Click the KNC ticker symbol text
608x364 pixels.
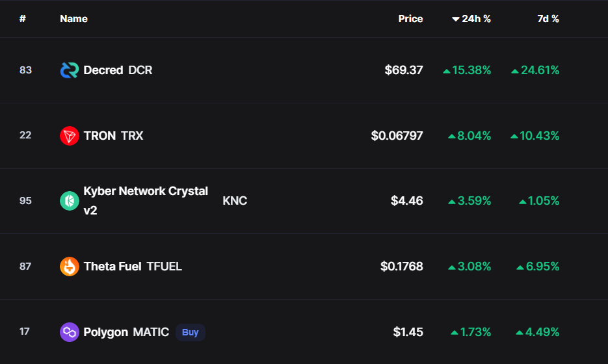[x=235, y=201]
